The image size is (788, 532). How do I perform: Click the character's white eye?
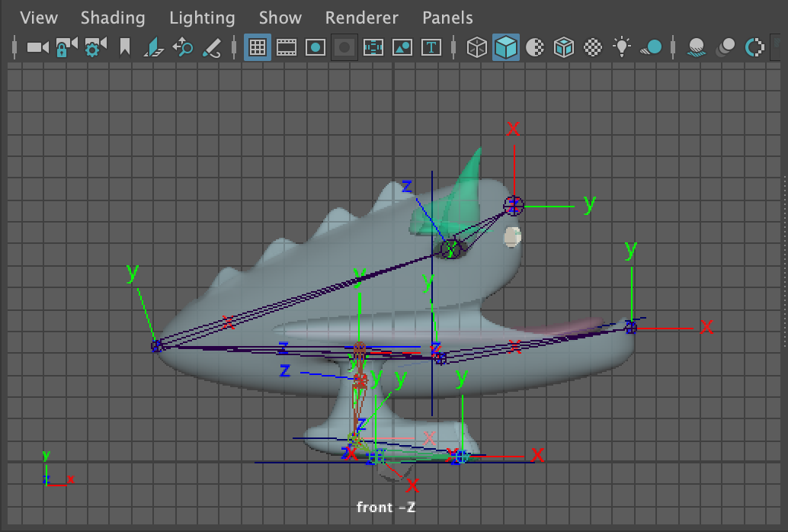pyautogui.click(x=512, y=237)
